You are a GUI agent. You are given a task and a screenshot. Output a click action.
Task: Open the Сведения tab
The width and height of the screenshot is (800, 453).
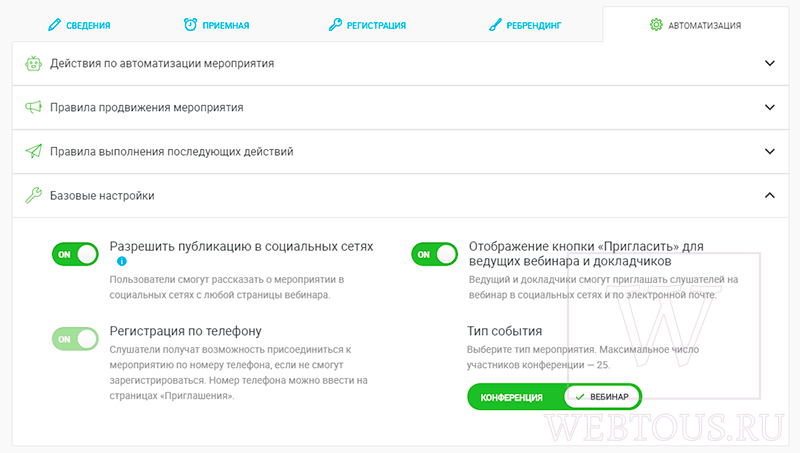tap(79, 25)
